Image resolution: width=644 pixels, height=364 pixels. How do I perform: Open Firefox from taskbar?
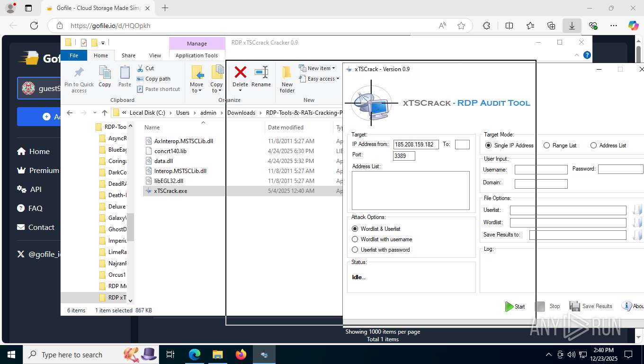click(241, 355)
